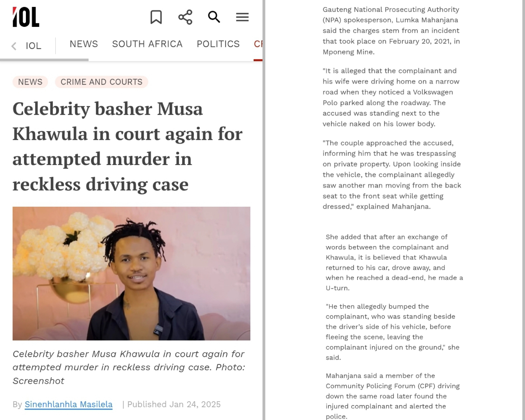
Task: Select the IOL navigation item
Action: 33,46
